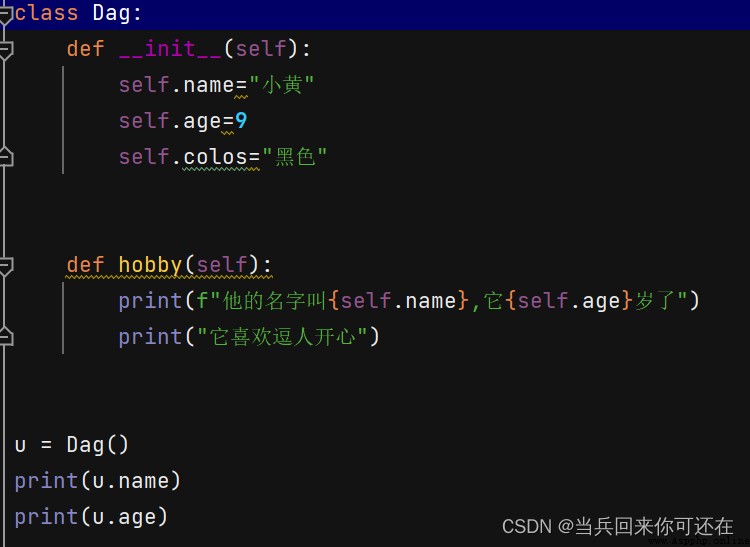Click print(u.age) line
Screen dimensions: 750x547
click(x=91, y=517)
